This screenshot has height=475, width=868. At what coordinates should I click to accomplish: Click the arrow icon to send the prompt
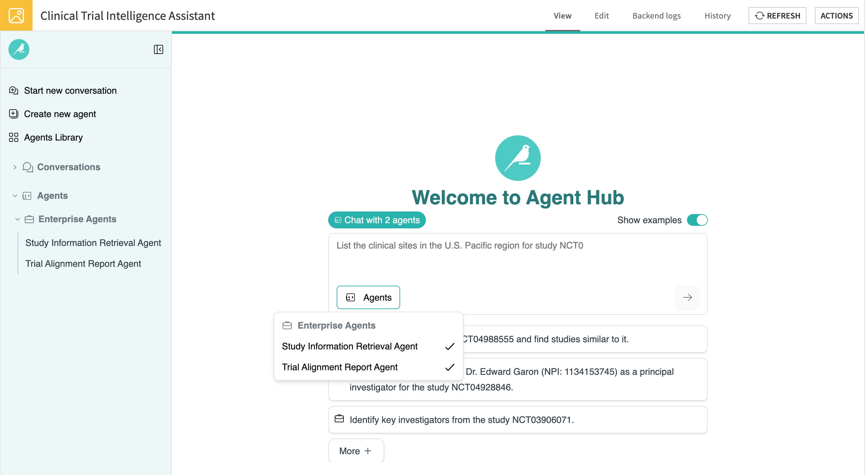687,297
